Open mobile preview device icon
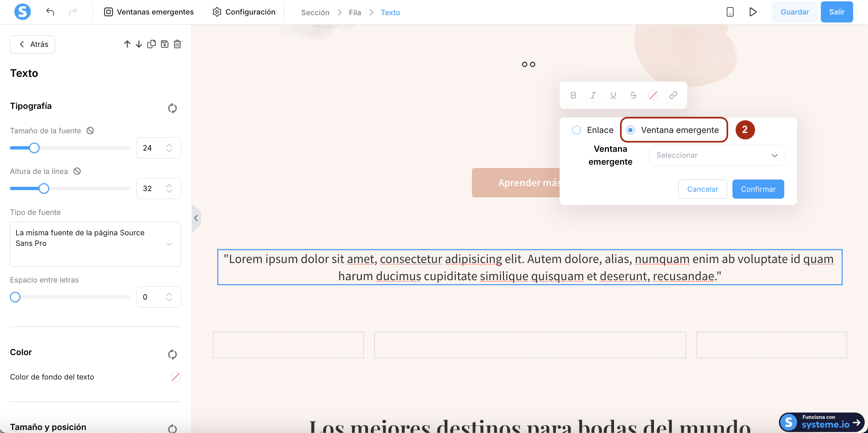 [730, 12]
